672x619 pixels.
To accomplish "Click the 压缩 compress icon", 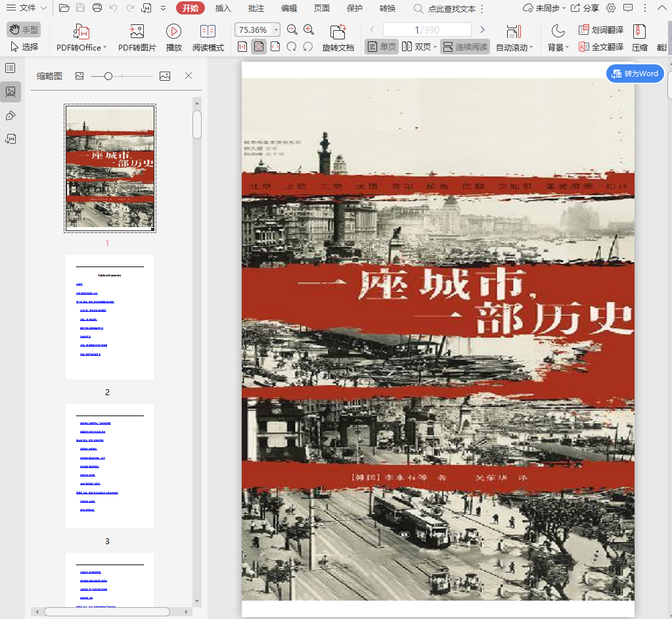I will point(638,32).
